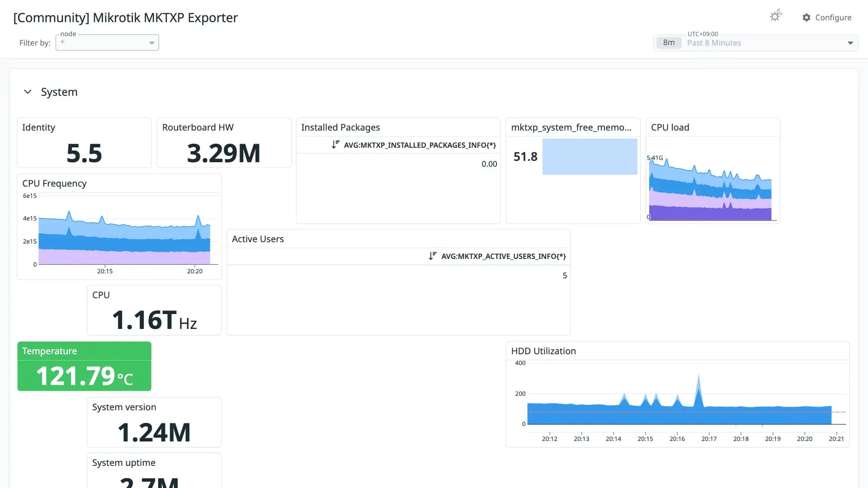868x488 pixels.
Task: Click the 20:15 tick on CPU Frequency chart
Action: (x=105, y=271)
